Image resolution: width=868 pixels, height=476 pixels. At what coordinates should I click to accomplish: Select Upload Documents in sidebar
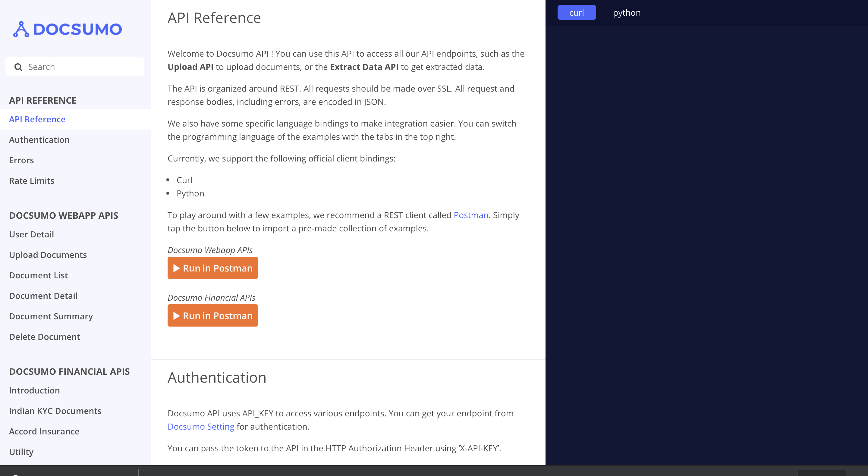48,255
